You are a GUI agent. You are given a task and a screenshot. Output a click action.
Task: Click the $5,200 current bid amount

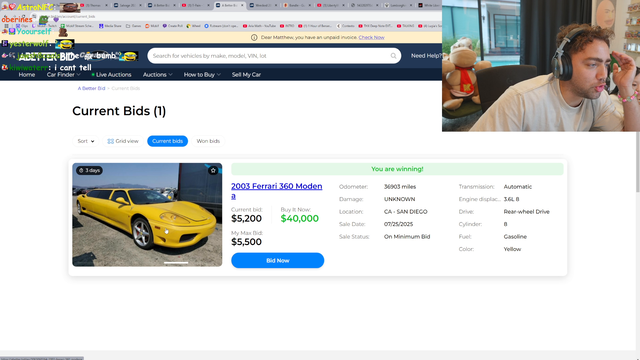(x=247, y=219)
